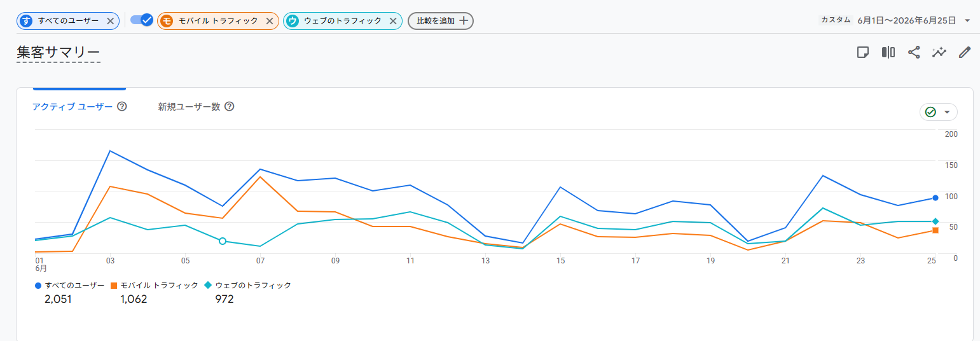980x341 pixels.
Task: Click the orange モ avatar icon
Action: tap(167, 21)
